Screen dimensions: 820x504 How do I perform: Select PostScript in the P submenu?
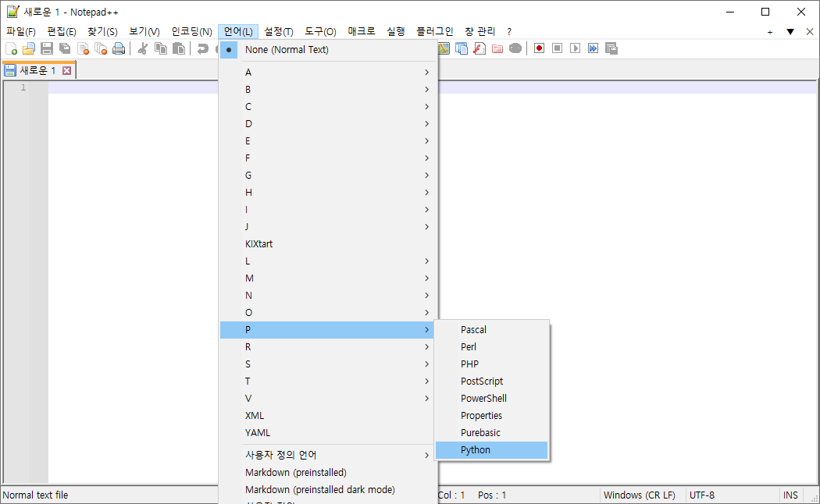[491, 382]
